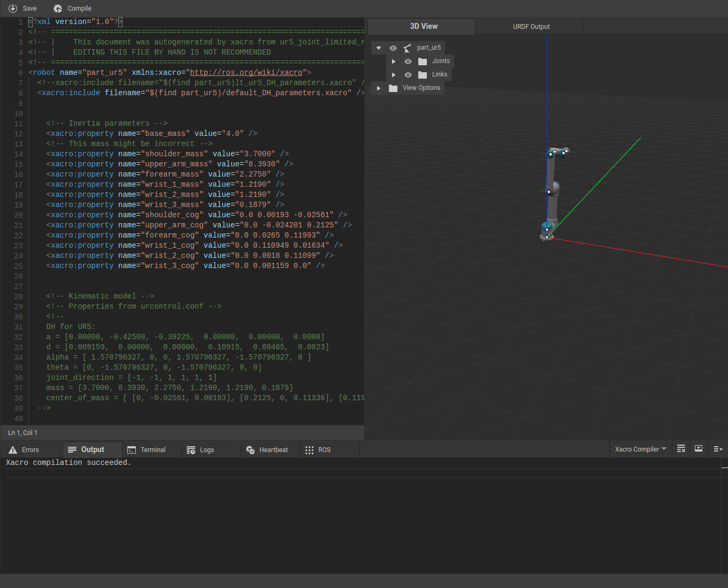Click the scroll-to-bottom panel icon
This screenshot has height=588, width=728.
pos(699,449)
